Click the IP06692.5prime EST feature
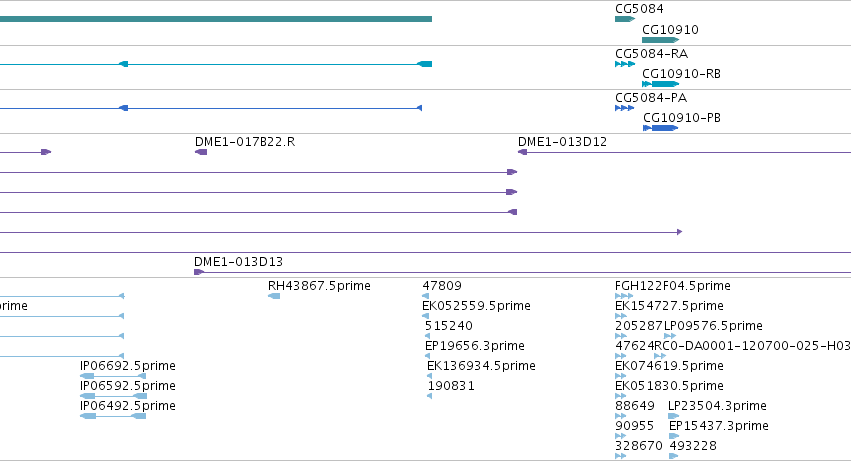851x461 pixels. pyautogui.click(x=113, y=376)
